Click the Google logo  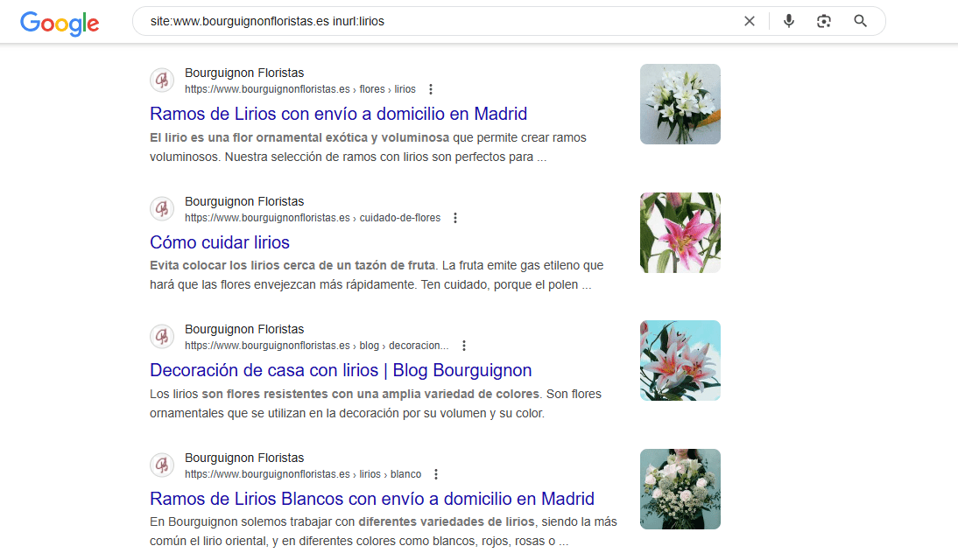(x=60, y=23)
